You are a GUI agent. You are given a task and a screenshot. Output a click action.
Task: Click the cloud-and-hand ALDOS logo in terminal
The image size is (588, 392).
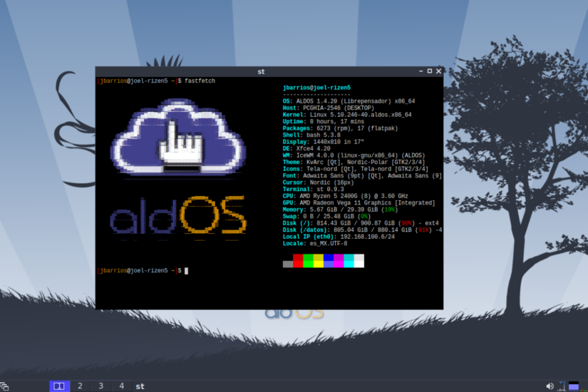coord(178,138)
